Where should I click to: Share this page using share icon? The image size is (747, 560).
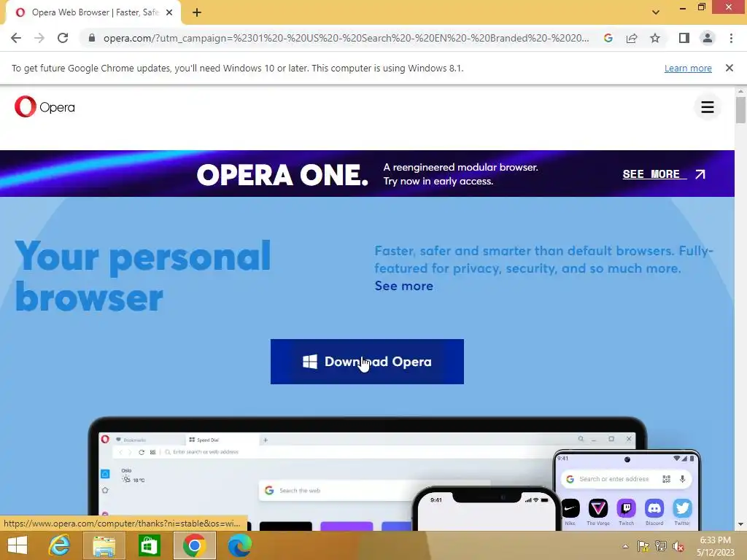(632, 38)
